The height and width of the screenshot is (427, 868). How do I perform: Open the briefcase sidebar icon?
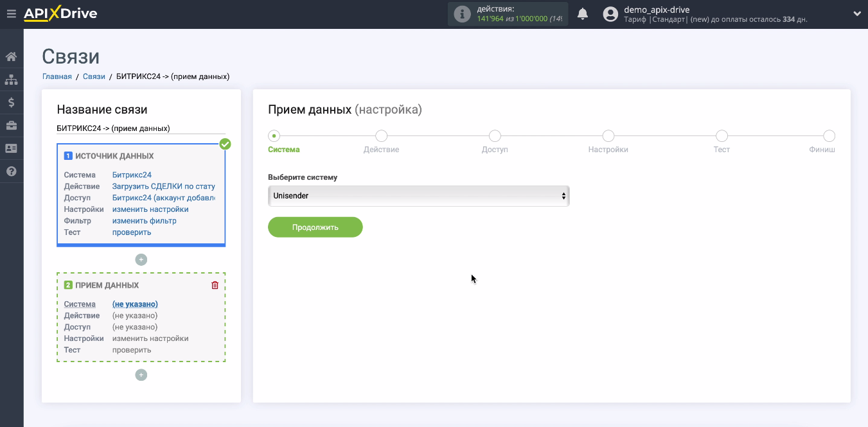[x=11, y=125]
